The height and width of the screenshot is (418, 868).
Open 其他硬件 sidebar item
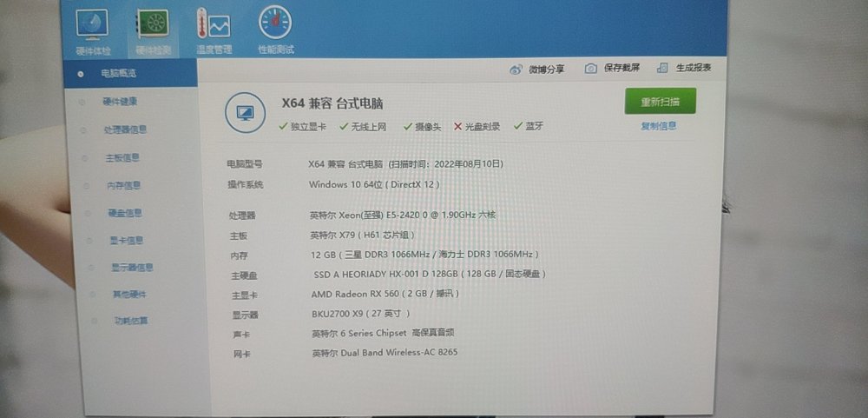(129, 295)
